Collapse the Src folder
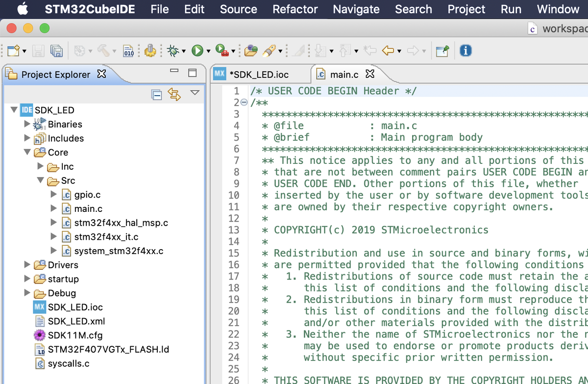 (x=40, y=180)
